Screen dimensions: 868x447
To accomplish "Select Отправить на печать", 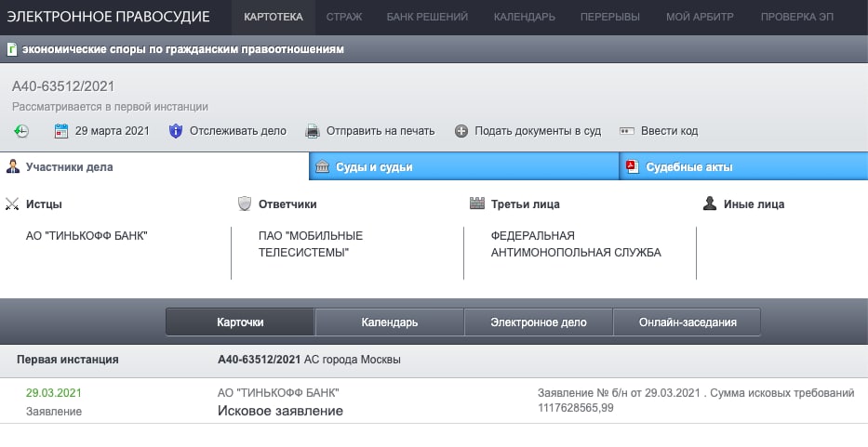I will tap(381, 131).
